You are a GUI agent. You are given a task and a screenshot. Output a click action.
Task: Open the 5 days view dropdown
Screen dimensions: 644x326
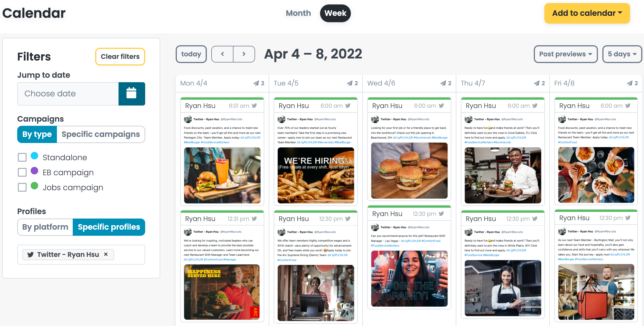tap(622, 54)
